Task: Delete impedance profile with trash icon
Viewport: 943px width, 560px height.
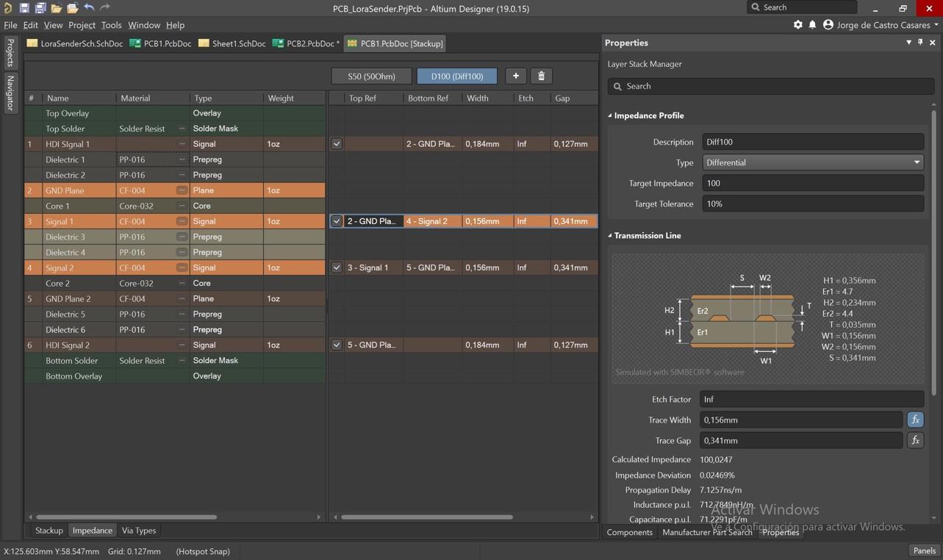Action: pos(541,76)
